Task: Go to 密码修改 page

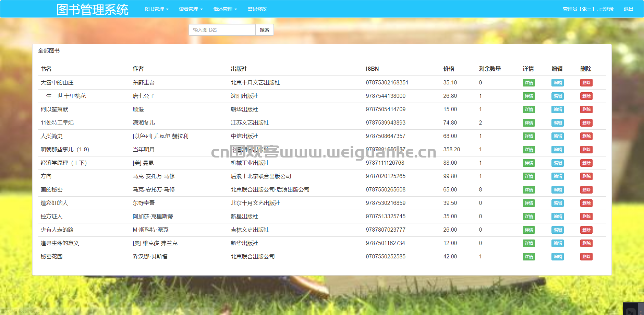Action: click(257, 9)
